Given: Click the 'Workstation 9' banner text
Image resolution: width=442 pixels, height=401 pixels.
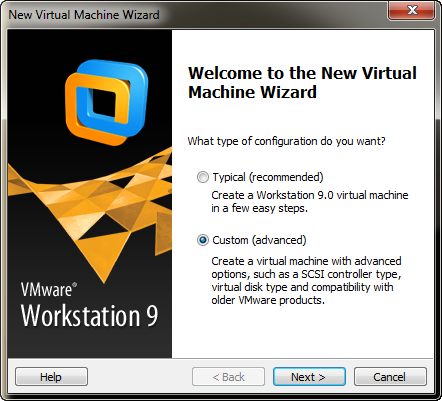Looking at the screenshot, I should click(89, 316).
